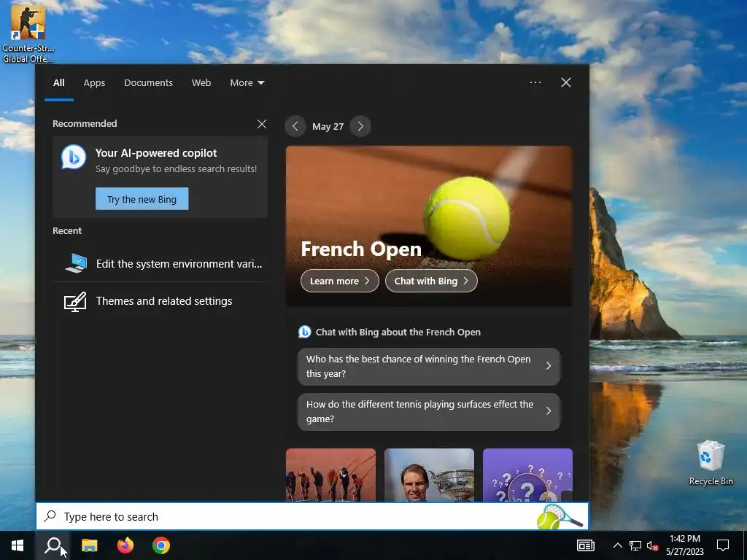Click the Themes settings monitor icon

pos(75,302)
